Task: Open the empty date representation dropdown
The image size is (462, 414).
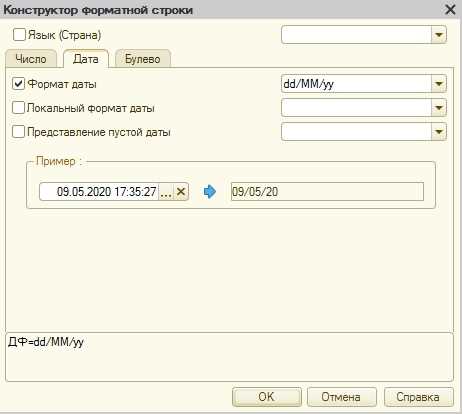Action: click(439, 132)
